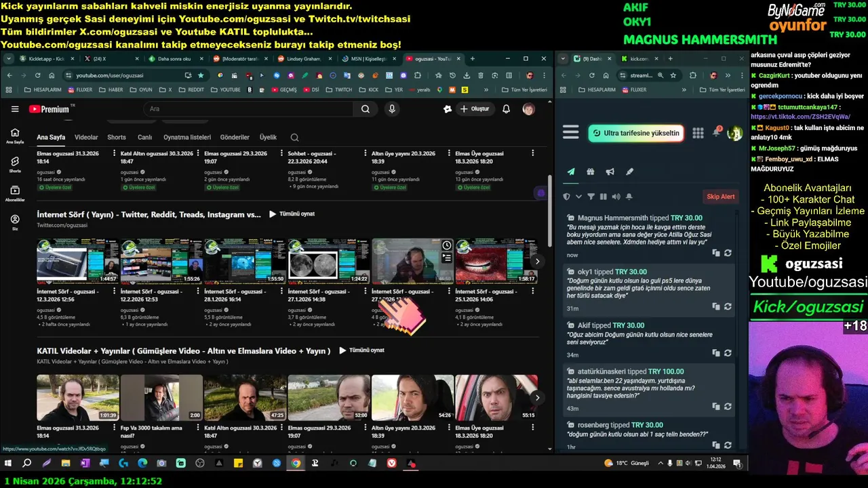Search within the oguzsasi channel
Viewport: 868px width, 488px height.
[x=294, y=138]
